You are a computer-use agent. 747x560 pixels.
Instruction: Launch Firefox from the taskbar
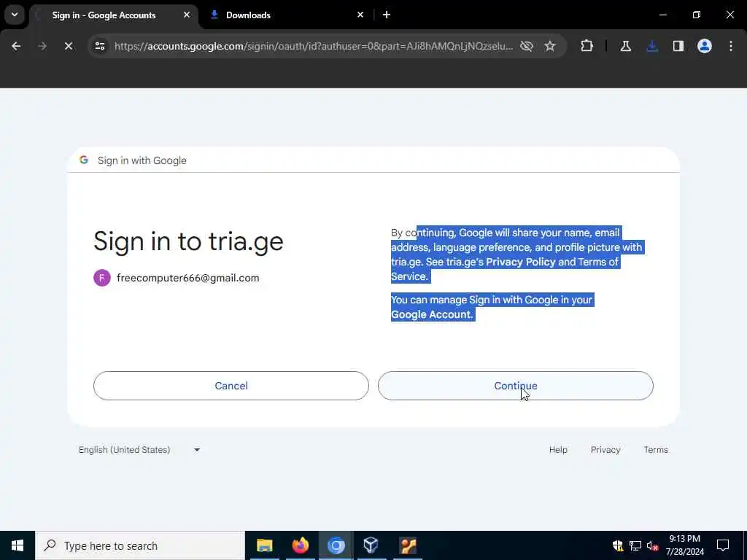(300, 545)
